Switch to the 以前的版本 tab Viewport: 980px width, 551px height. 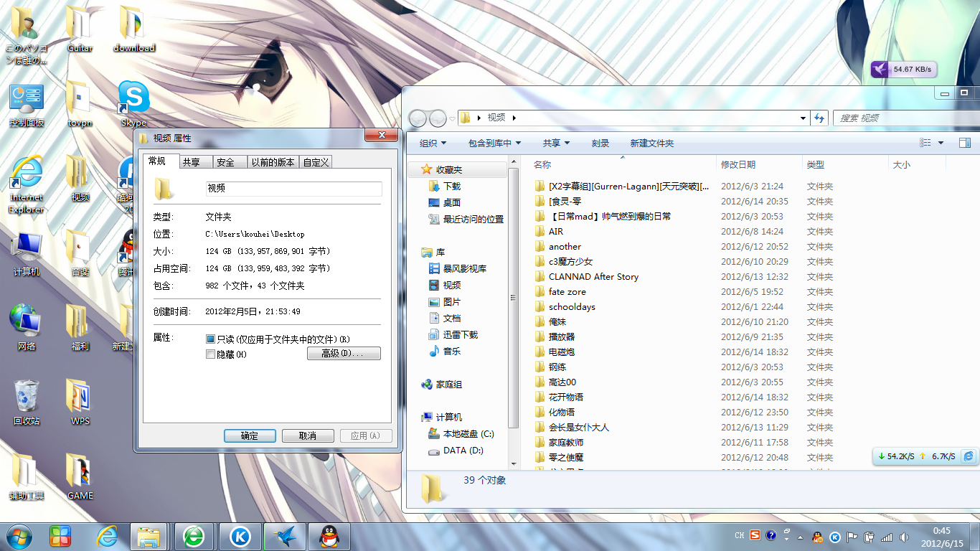point(273,162)
